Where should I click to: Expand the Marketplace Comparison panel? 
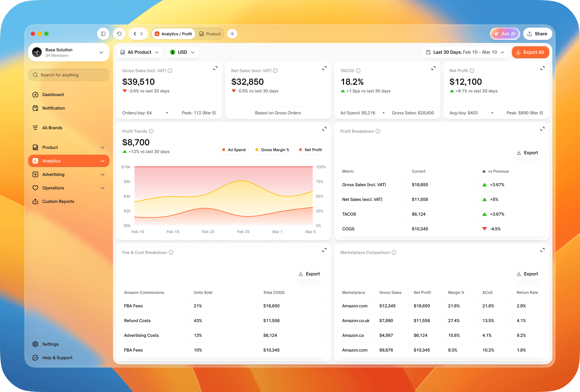543,250
